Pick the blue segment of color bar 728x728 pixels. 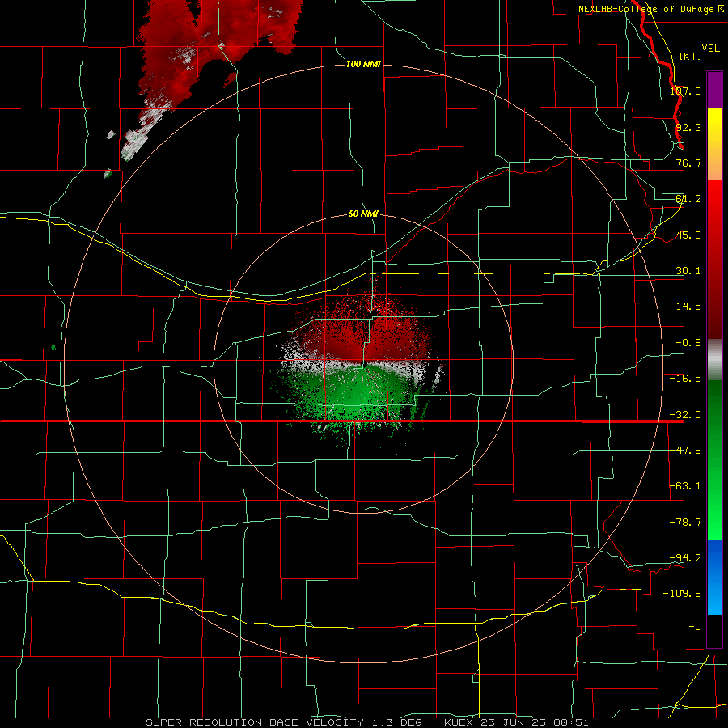[714, 577]
